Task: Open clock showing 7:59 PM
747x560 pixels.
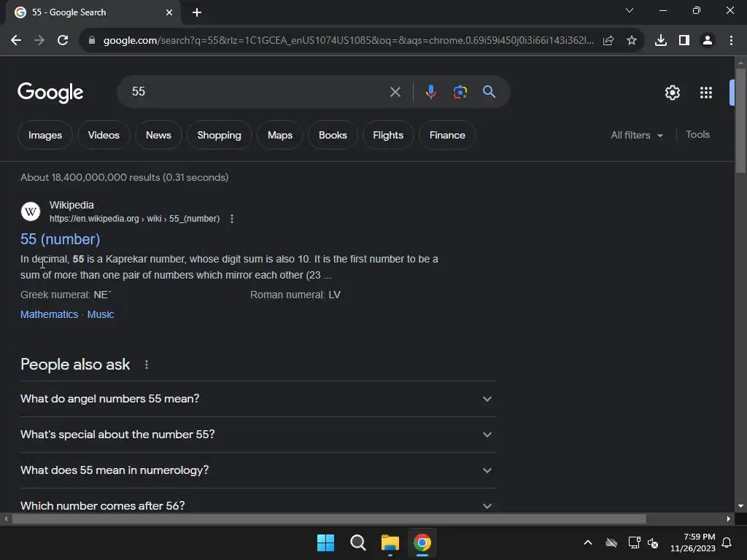Action: click(x=693, y=542)
